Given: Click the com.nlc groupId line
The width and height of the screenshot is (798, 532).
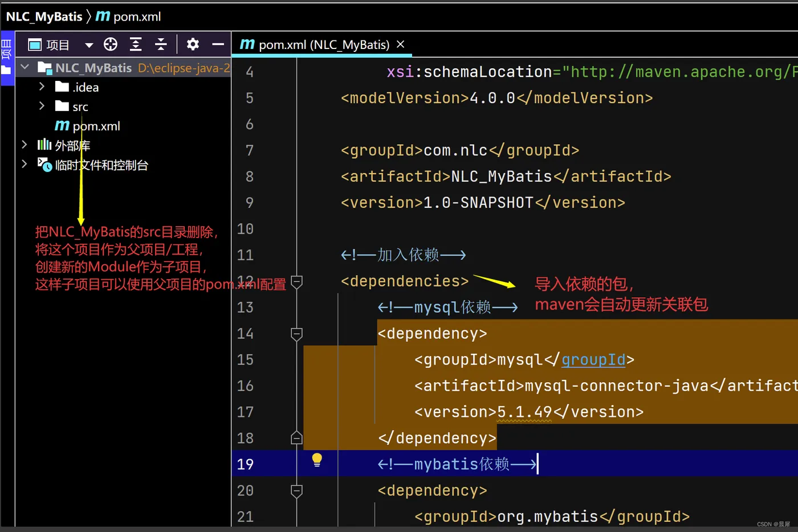Looking at the screenshot, I should [x=459, y=150].
